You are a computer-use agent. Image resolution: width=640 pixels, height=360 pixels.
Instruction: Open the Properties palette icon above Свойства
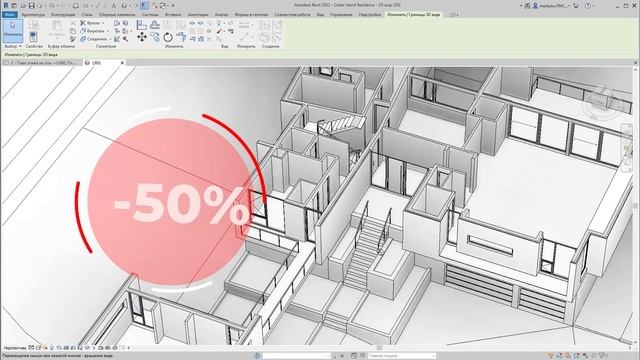[x=33, y=36]
